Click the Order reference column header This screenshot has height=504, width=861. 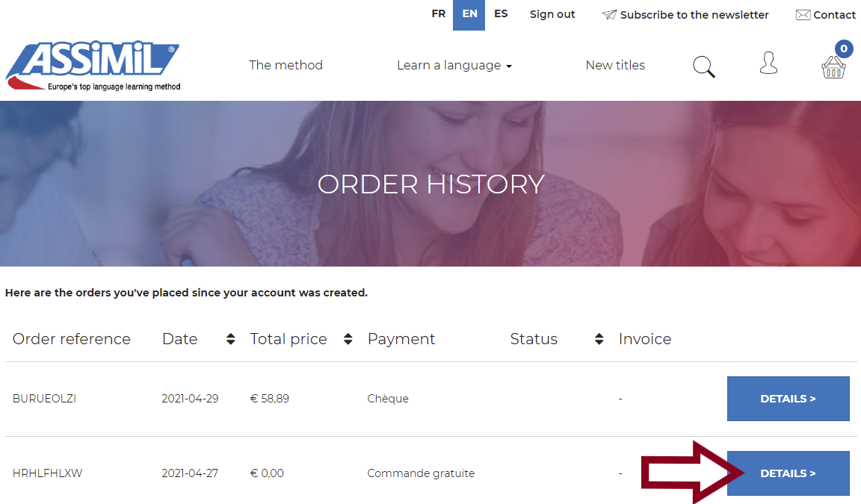[x=72, y=339]
